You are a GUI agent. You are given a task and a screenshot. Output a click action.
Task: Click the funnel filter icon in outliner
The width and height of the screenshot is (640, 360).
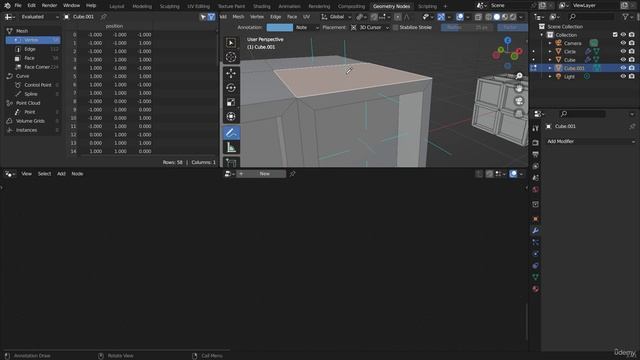pyautogui.click(x=625, y=17)
